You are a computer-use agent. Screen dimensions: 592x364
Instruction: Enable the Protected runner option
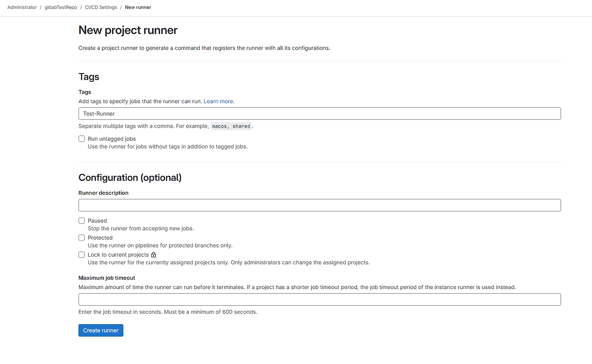[81, 237]
